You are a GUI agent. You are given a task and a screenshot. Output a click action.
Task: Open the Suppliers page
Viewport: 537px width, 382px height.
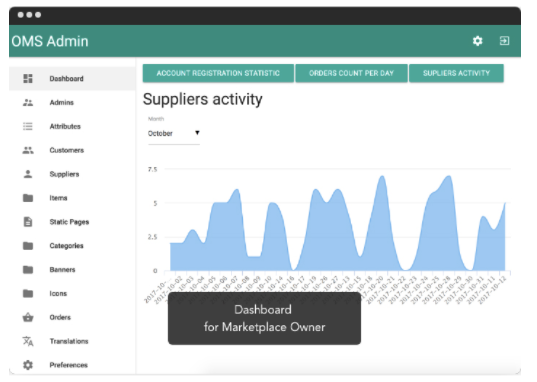pos(72,174)
